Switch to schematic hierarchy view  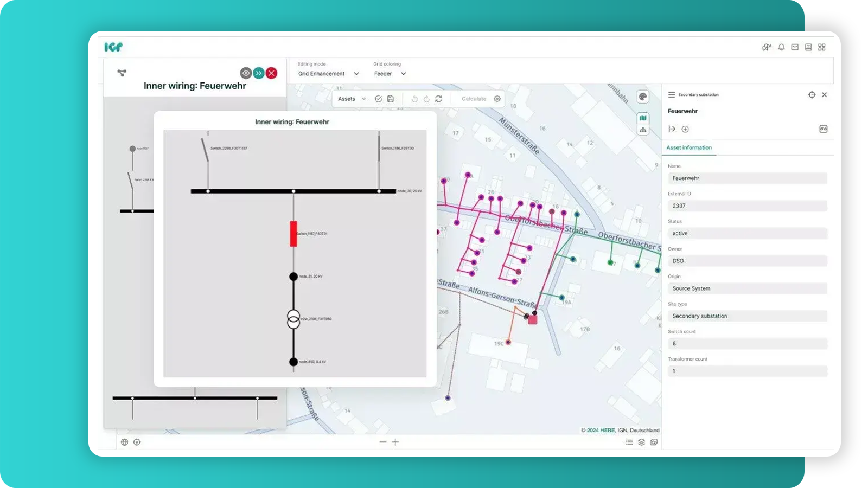643,130
